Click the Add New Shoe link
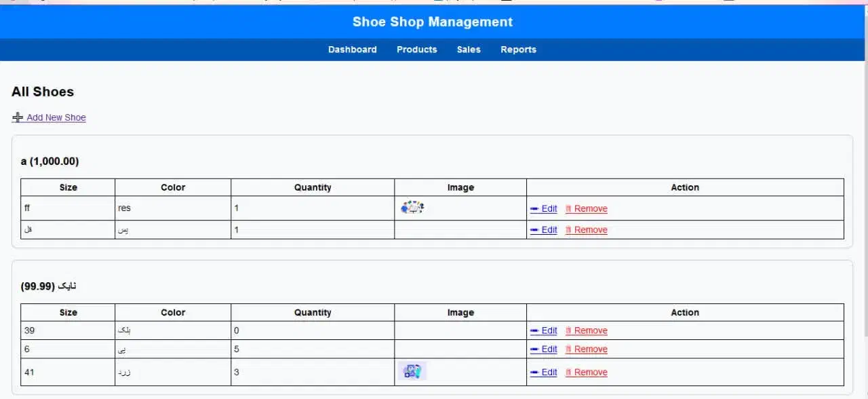Viewport: 868px width, 399px height. click(56, 117)
